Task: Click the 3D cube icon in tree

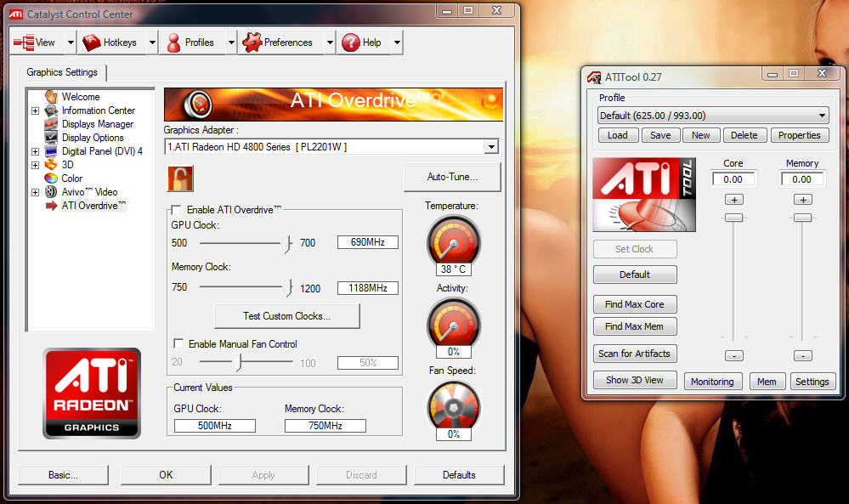Action: point(51,165)
